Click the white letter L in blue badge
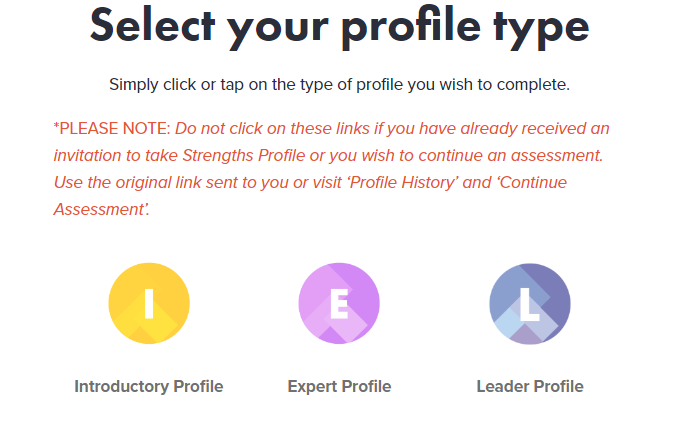Image resolution: width=676 pixels, height=434 pixels. click(x=530, y=304)
